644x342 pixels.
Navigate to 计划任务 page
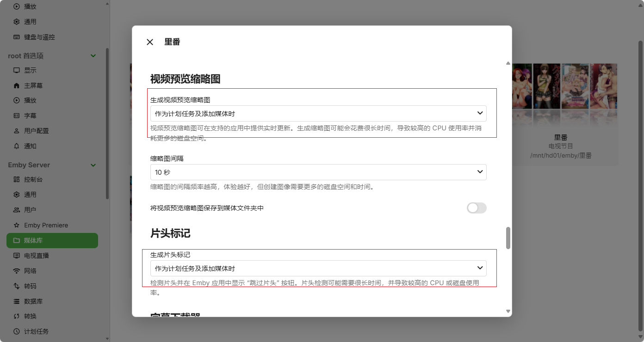click(x=52, y=331)
